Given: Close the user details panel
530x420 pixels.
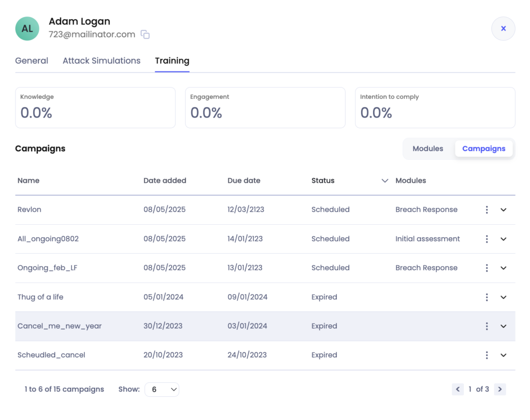Looking at the screenshot, I should click(503, 28).
